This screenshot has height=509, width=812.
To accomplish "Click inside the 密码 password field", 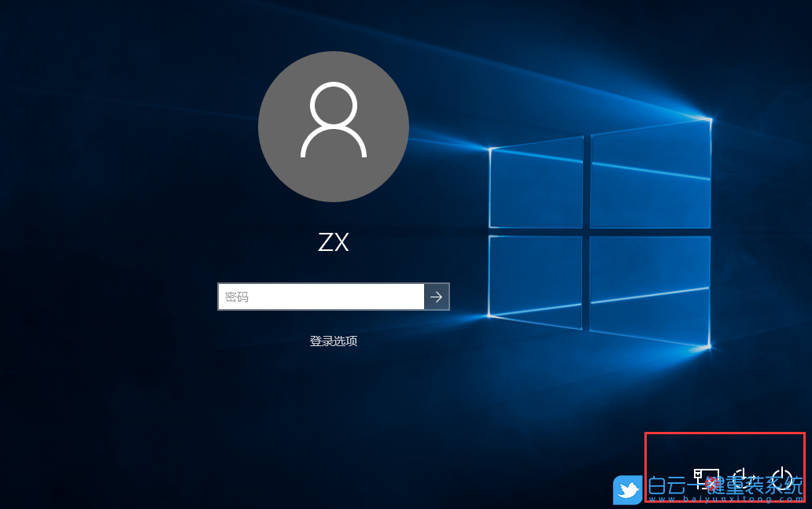I will pyautogui.click(x=321, y=297).
